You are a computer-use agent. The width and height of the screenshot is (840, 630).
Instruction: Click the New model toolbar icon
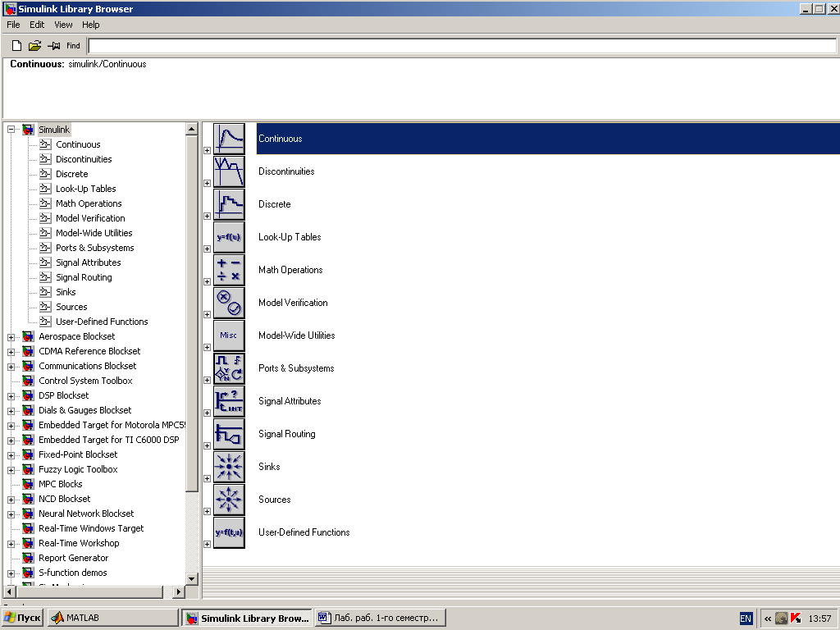coord(16,46)
